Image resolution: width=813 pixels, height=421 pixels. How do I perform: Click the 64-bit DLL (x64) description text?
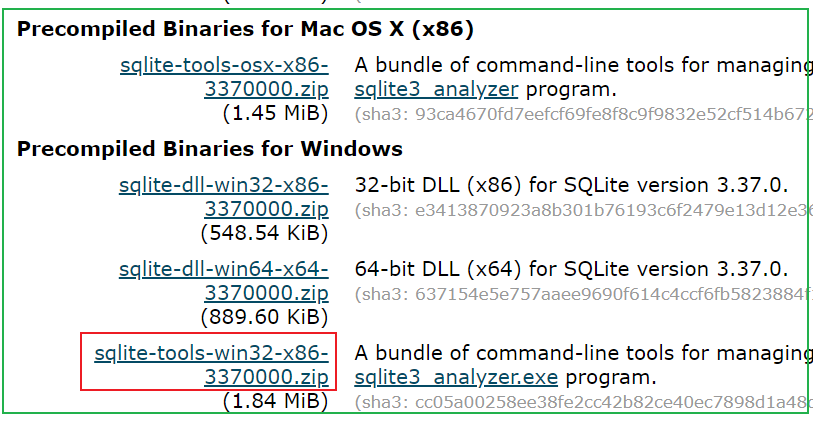571,269
